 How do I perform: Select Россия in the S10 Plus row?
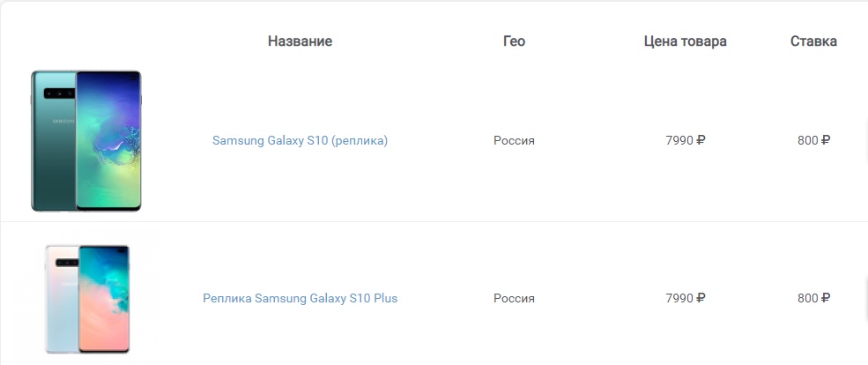pos(515,299)
